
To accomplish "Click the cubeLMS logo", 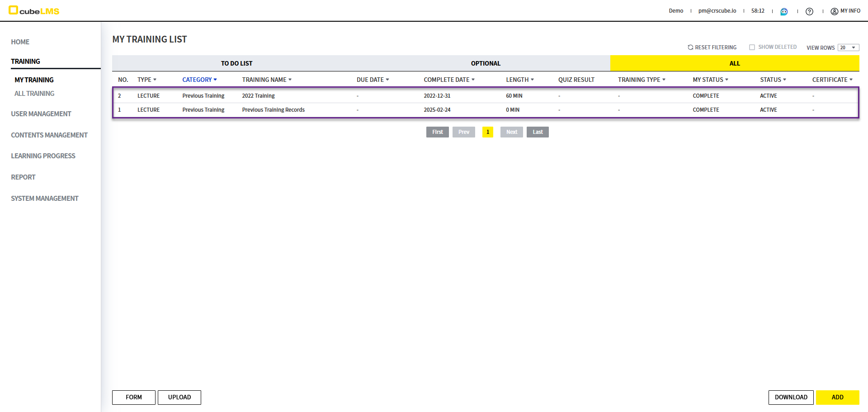I will tap(34, 11).
